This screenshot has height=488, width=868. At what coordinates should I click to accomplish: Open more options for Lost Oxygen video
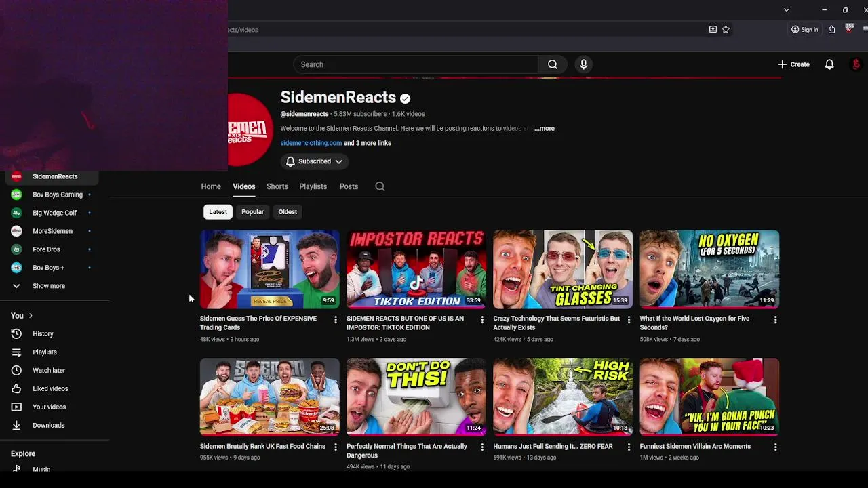click(x=775, y=319)
